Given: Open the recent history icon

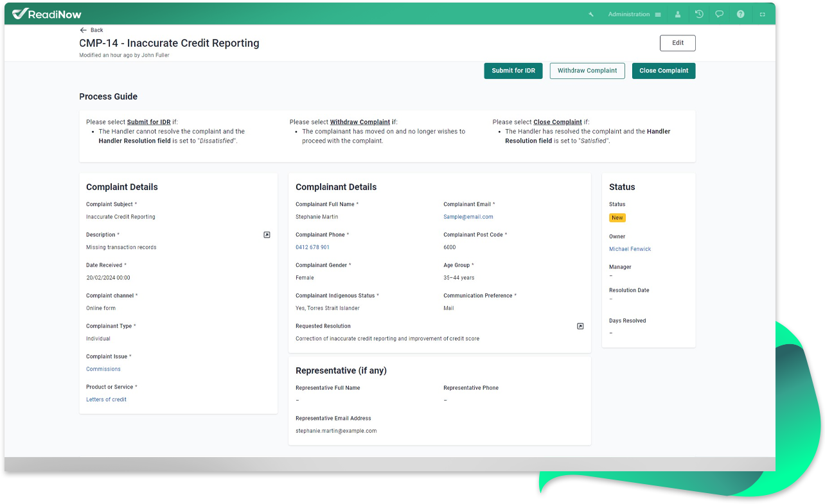Looking at the screenshot, I should pos(699,14).
